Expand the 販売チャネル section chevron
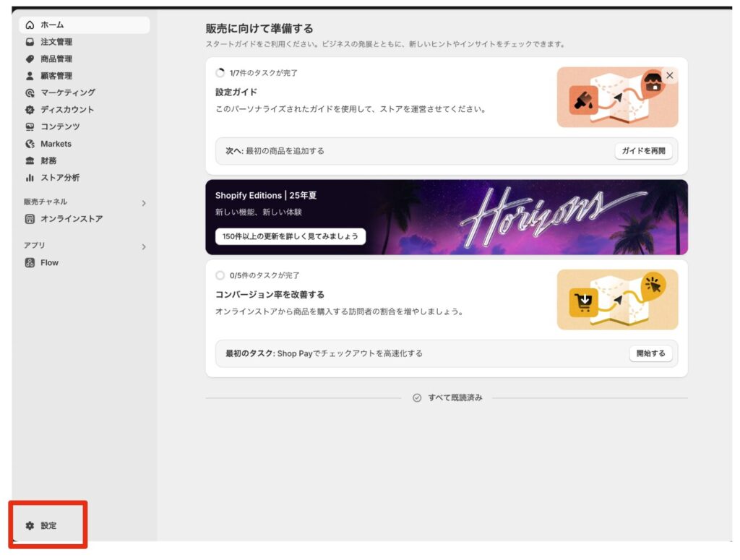Viewport: 740px width, 560px height. pos(144,203)
